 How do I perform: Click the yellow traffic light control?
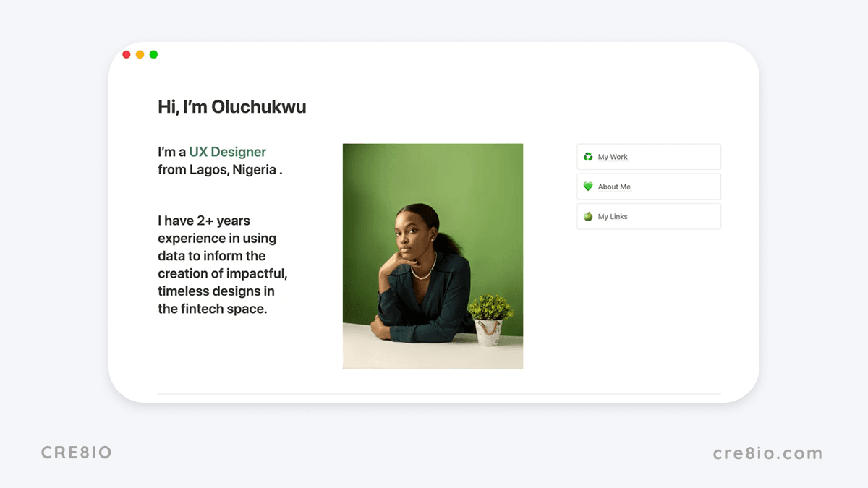coord(140,53)
